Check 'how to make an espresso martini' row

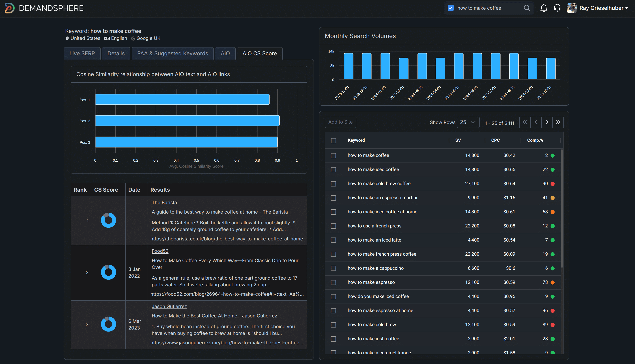point(333,198)
